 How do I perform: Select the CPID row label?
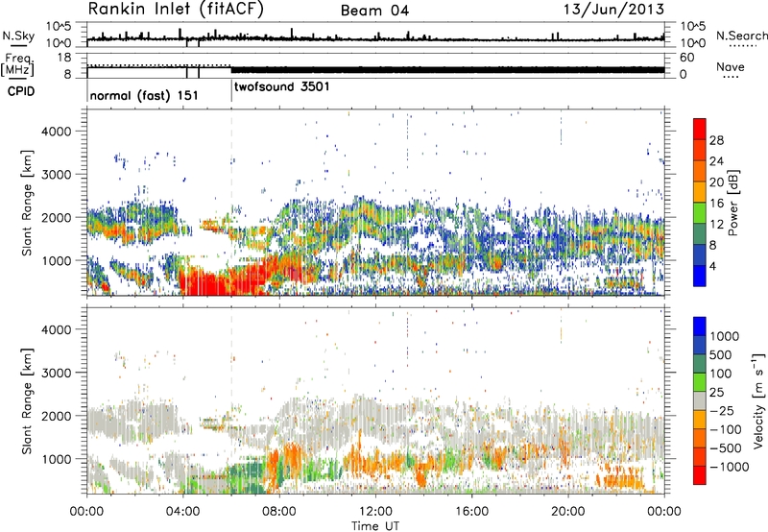(21, 91)
